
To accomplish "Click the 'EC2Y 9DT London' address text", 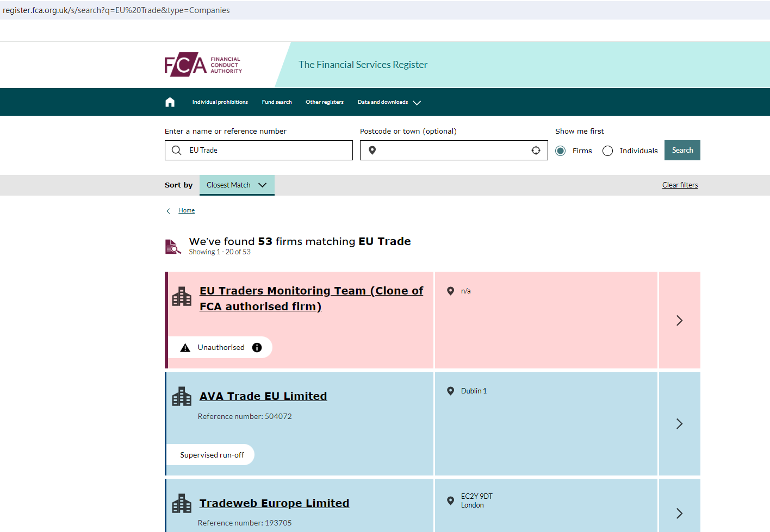I will (x=477, y=501).
